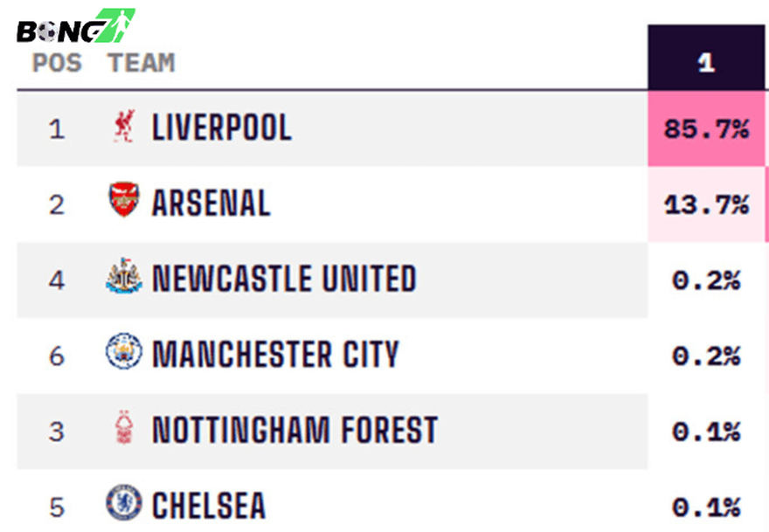The width and height of the screenshot is (769, 532).
Task: Click the Arsenal club crest
Action: 124,201
